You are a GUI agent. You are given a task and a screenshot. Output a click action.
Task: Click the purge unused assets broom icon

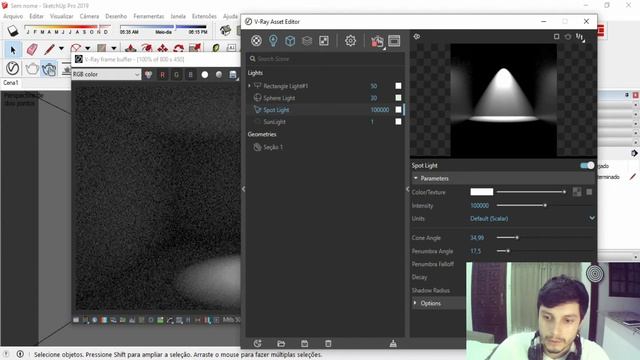pyautogui.click(x=393, y=343)
